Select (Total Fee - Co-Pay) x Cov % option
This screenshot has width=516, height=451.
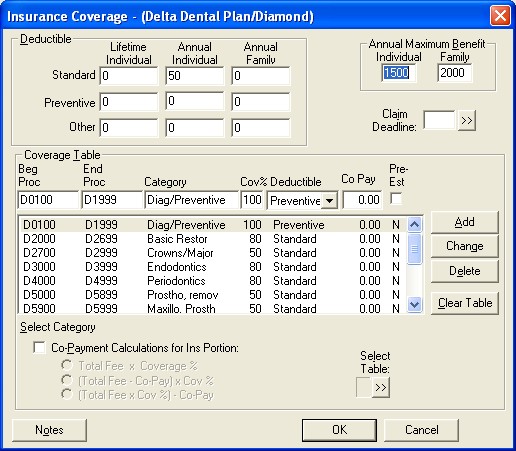coord(67,380)
